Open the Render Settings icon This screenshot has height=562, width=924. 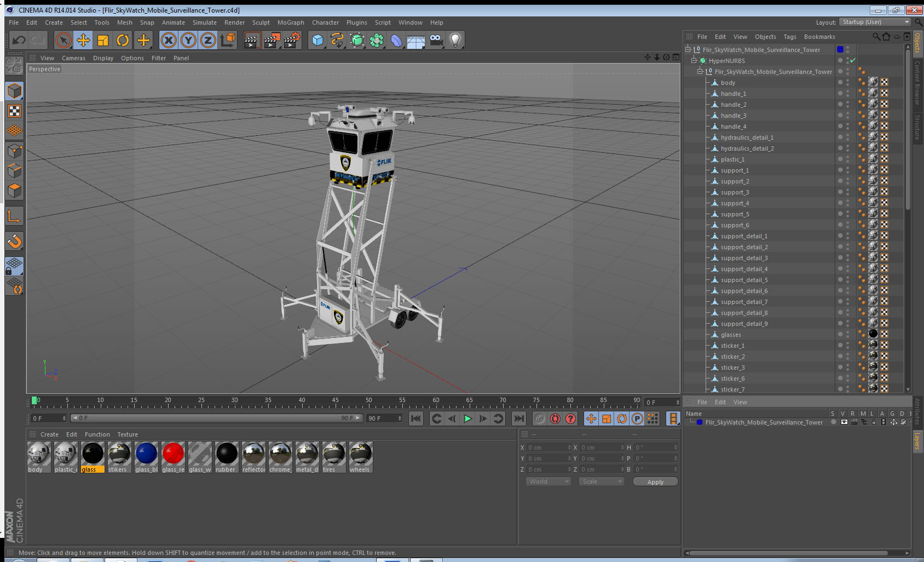tap(292, 40)
